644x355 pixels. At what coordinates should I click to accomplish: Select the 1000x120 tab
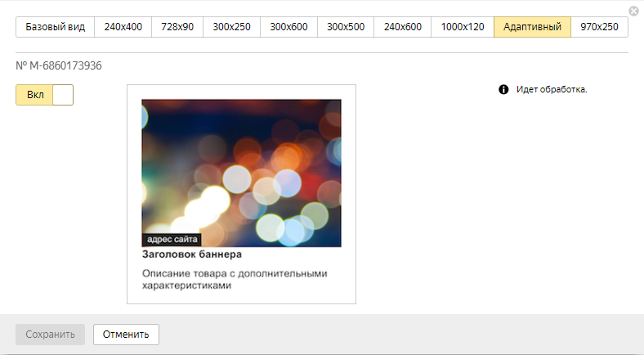[462, 27]
